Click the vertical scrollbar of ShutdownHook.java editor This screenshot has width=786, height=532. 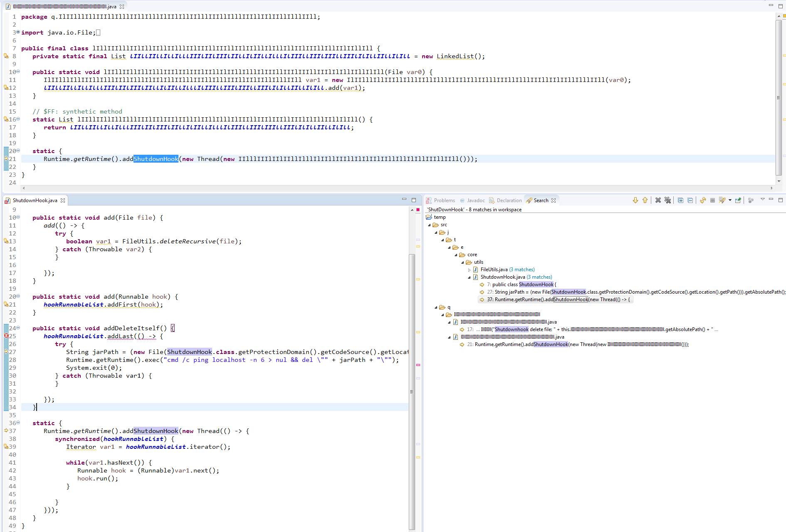(412, 391)
